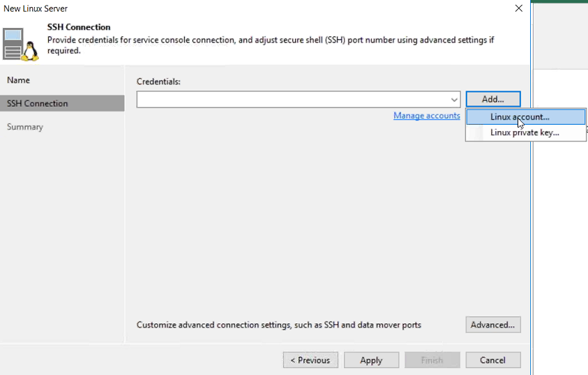The width and height of the screenshot is (588, 375).
Task: Close the New Linux Server dialog
Action: click(519, 8)
